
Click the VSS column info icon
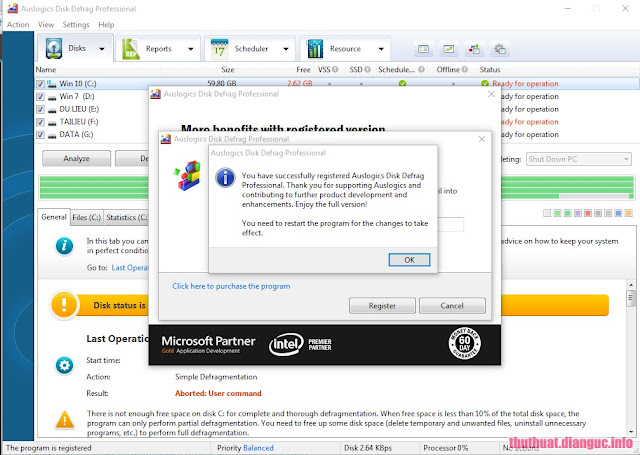pos(335,69)
